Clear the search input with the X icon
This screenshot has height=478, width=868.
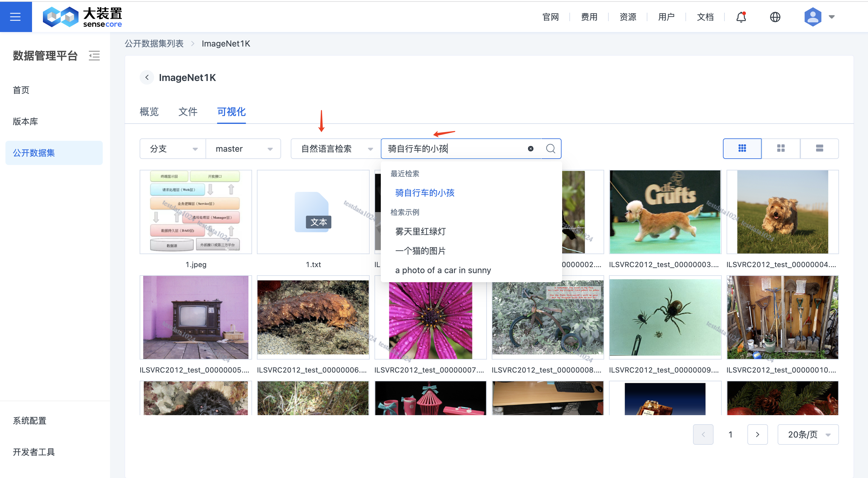click(530, 148)
